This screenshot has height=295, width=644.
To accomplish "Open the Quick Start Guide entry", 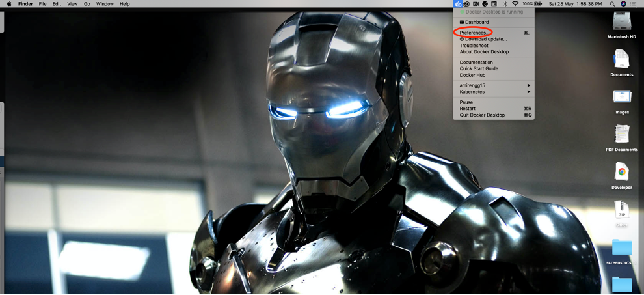I will click(494, 69).
